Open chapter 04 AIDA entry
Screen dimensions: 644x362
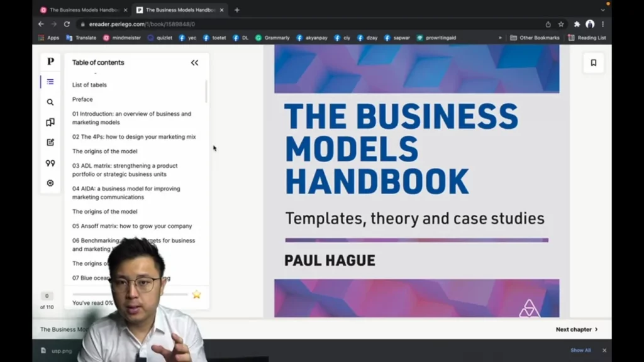pos(126,193)
